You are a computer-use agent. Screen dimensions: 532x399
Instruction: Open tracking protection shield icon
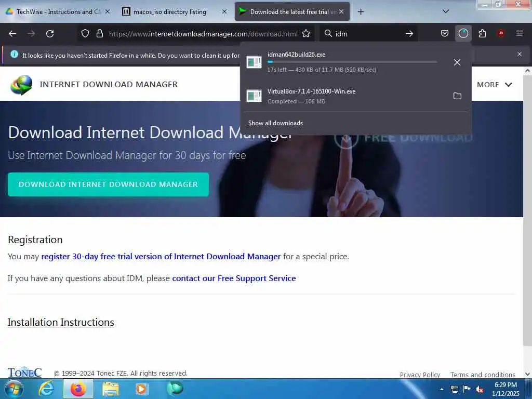pyautogui.click(x=85, y=34)
